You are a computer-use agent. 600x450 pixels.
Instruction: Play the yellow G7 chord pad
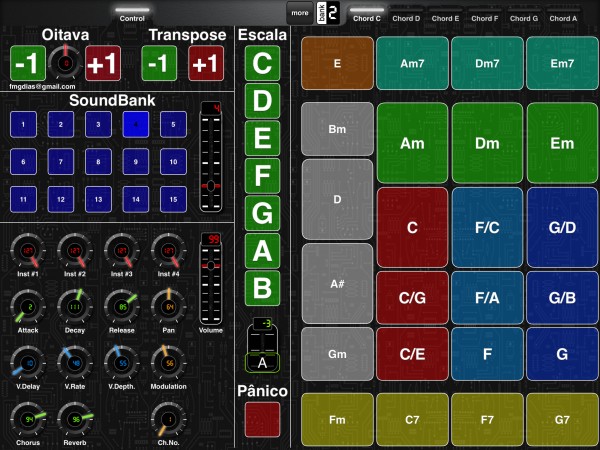click(562, 420)
